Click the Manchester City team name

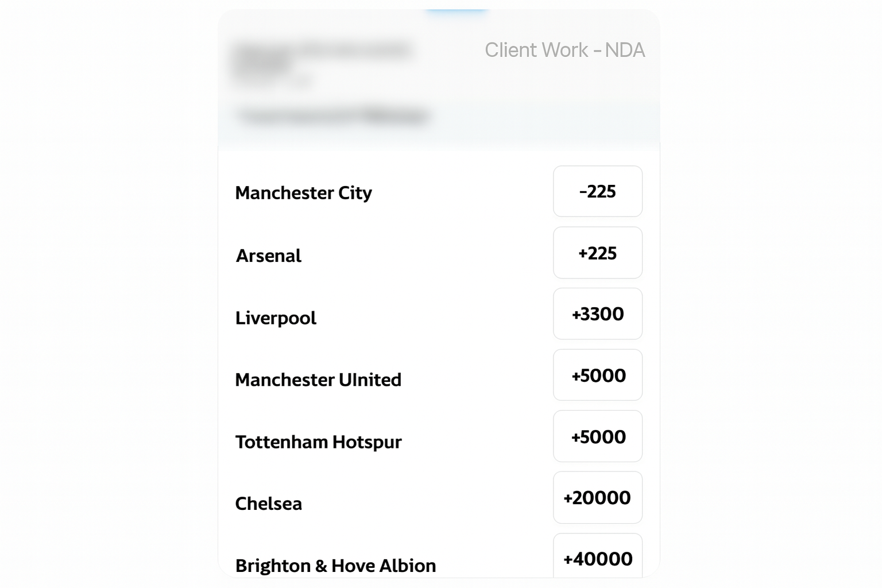pos(303,193)
